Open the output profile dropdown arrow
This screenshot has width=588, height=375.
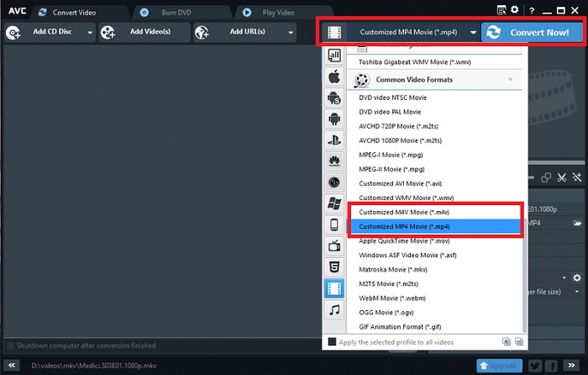[473, 32]
